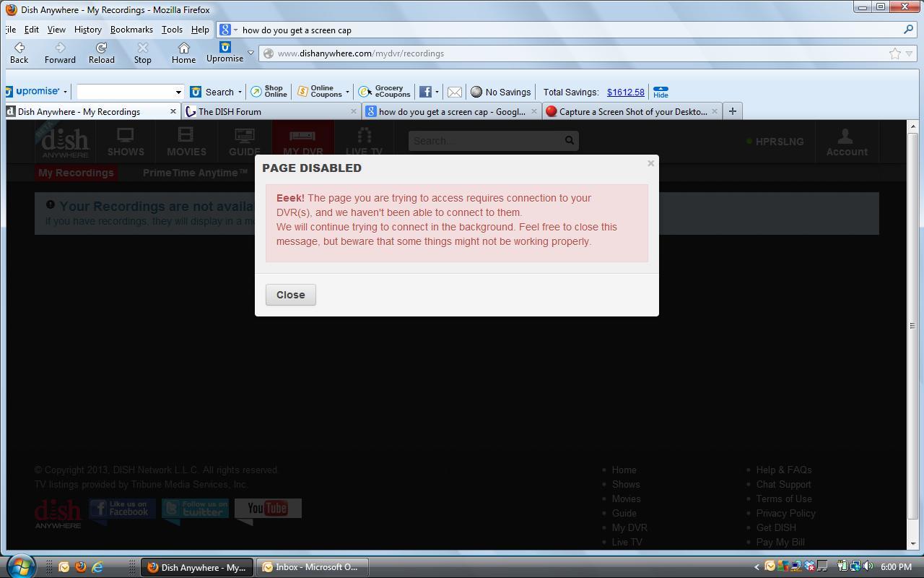The height and width of the screenshot is (578, 924).
Task: Click the Shop Online toolbar icon
Action: click(x=269, y=92)
